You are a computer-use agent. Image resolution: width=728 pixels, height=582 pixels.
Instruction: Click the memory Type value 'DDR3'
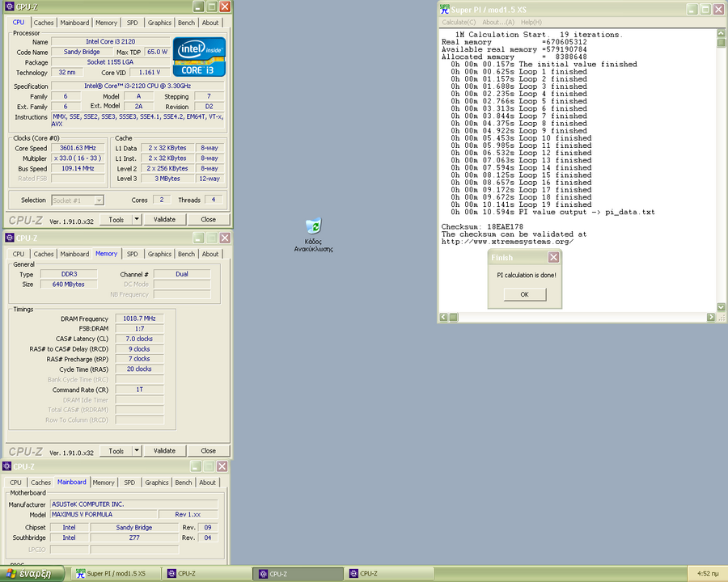(70, 274)
